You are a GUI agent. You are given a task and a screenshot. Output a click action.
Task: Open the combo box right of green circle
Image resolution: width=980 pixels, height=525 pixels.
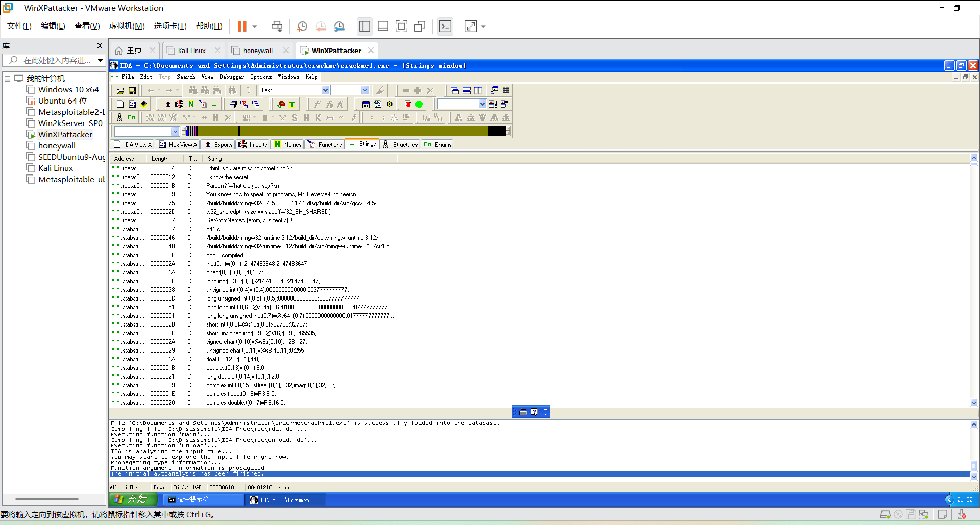point(482,104)
